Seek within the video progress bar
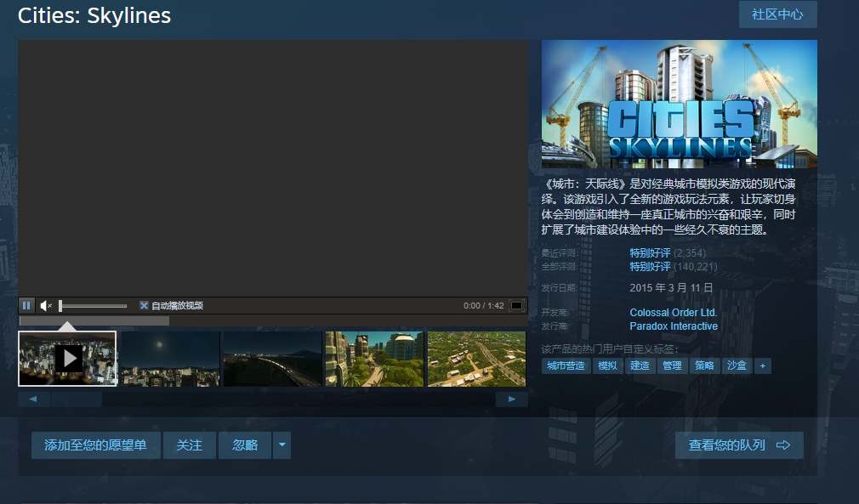859x504 pixels. [x=273, y=320]
